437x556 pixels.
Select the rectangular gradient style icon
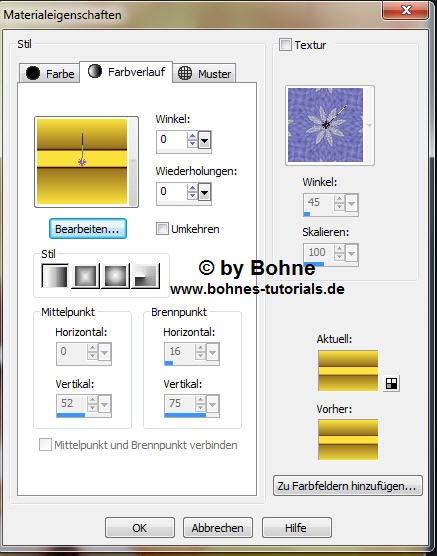tap(85, 276)
